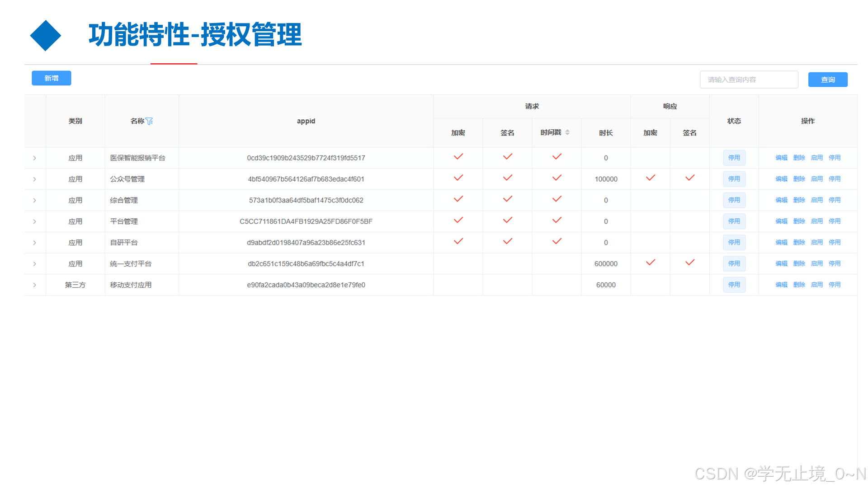The height and width of the screenshot is (488, 868).
Task: Delete the 公众号管理 application entry
Action: point(799,179)
